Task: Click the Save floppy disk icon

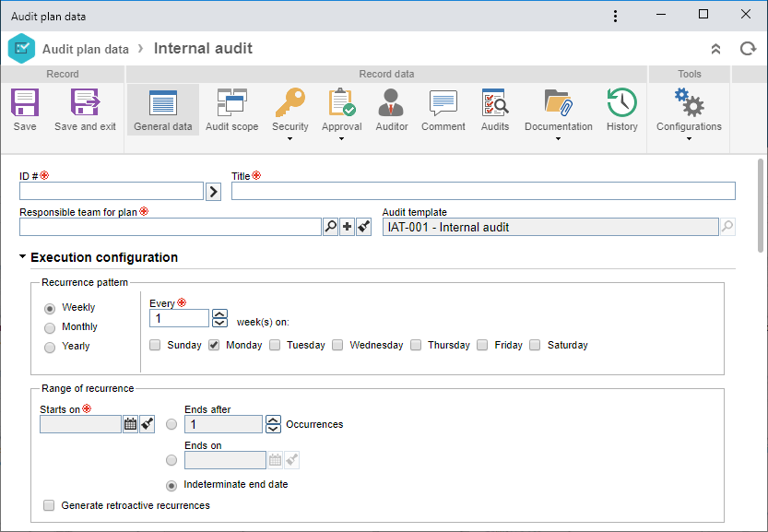Action: pos(25,102)
